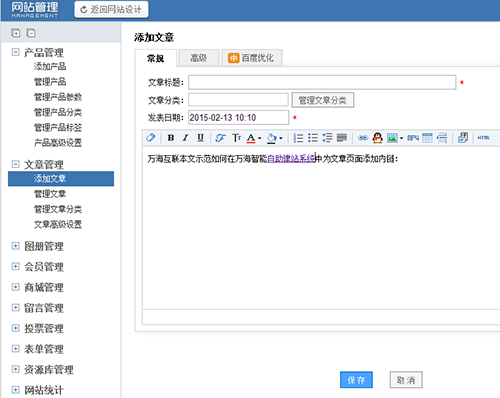Toggle underline formatting

[x=200, y=138]
